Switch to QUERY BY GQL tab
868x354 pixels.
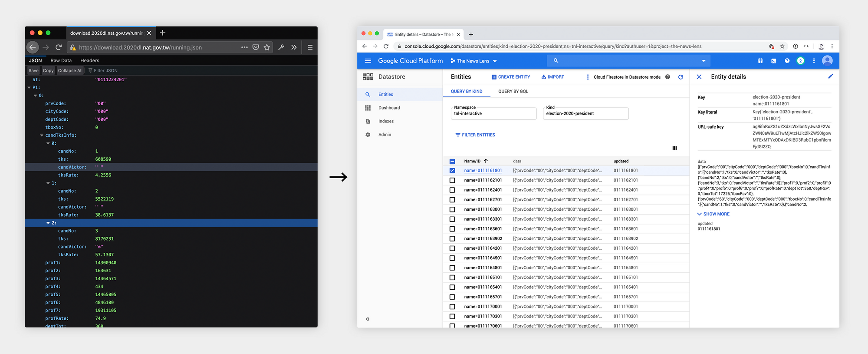tap(513, 91)
